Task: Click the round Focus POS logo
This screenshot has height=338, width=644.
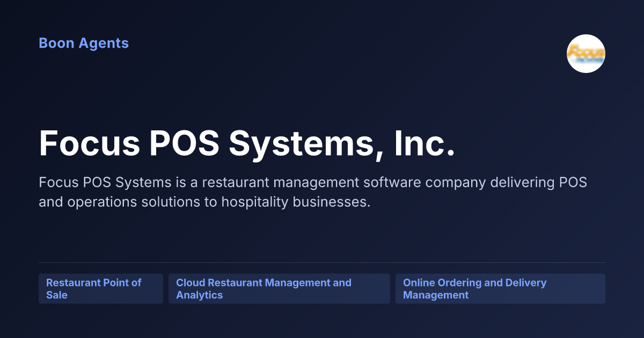Action: (586, 54)
